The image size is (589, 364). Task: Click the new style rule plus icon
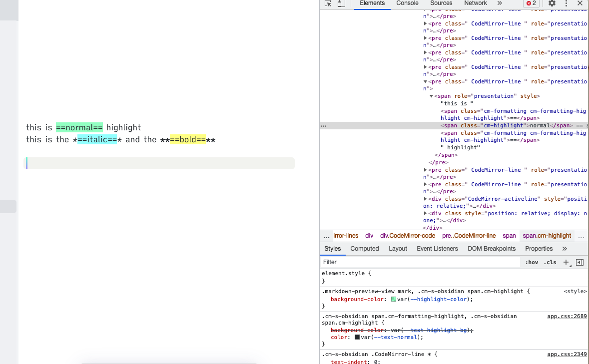click(566, 262)
